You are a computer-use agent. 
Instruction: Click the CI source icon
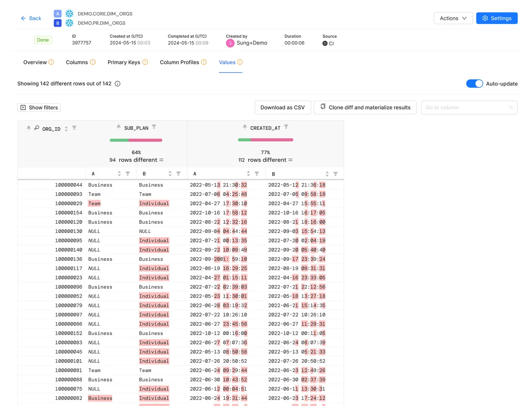325,43
